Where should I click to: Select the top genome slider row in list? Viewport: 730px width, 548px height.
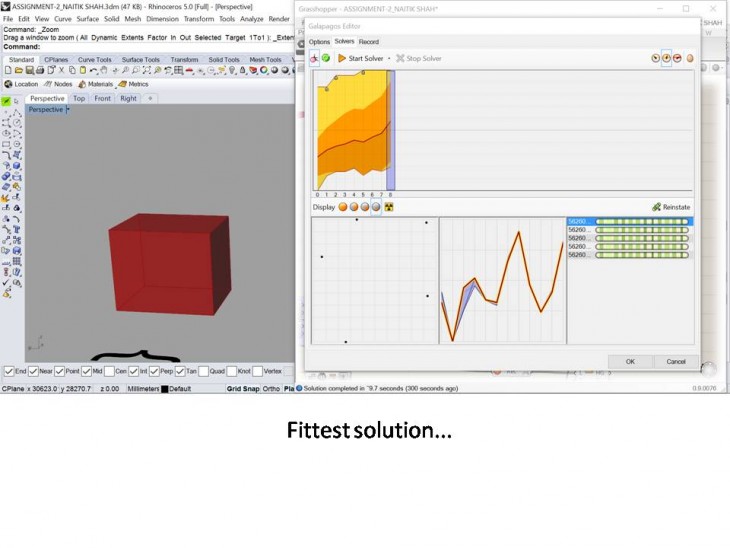click(x=630, y=221)
